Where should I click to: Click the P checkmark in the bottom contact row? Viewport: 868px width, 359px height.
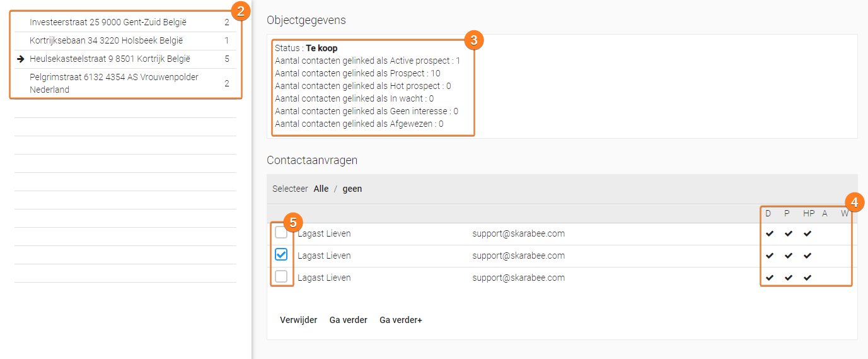(x=788, y=278)
